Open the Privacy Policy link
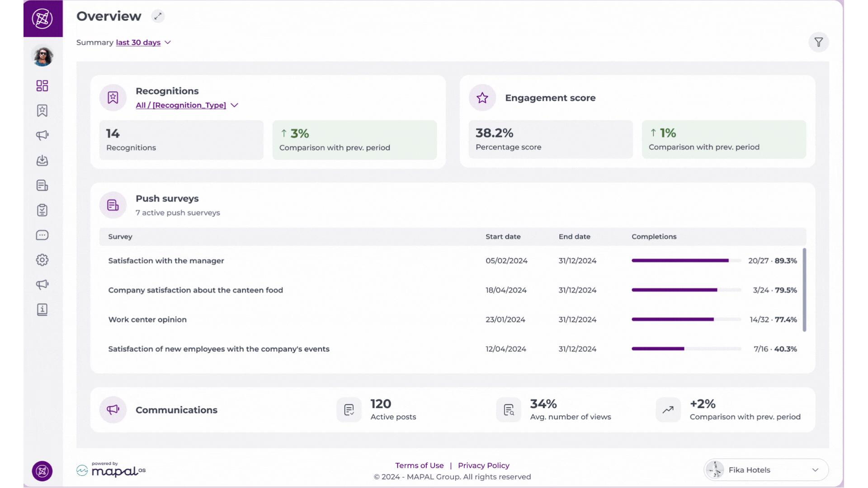The height and width of the screenshot is (488, 868). point(484,465)
